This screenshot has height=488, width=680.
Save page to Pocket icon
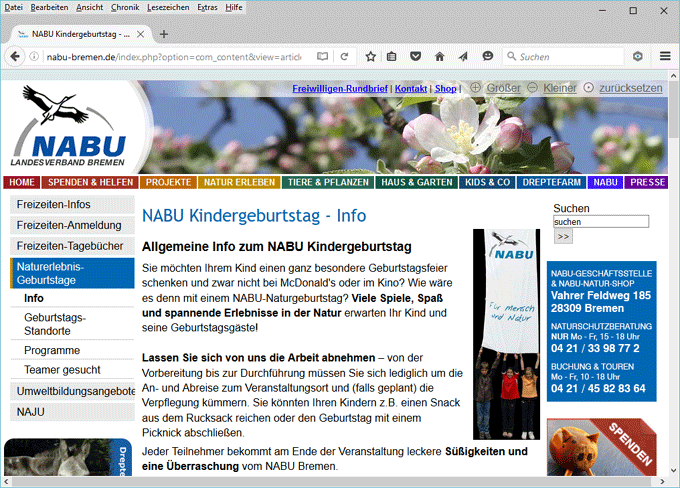[415, 56]
